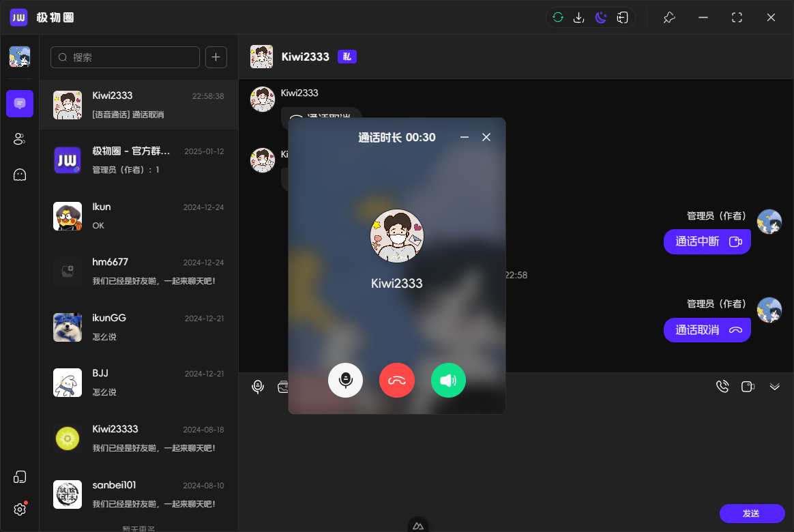Focus the 搜索 search field
Viewport: 794px width, 532px height.
pos(125,57)
